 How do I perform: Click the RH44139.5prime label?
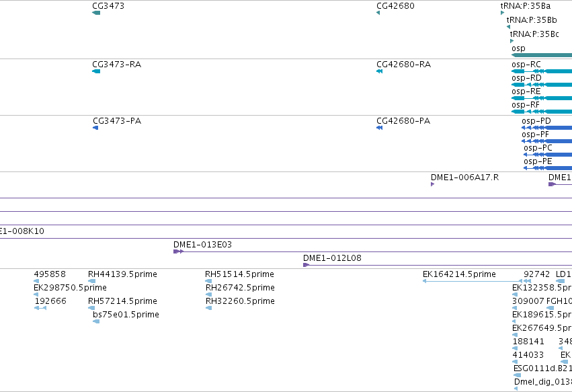[122, 274]
